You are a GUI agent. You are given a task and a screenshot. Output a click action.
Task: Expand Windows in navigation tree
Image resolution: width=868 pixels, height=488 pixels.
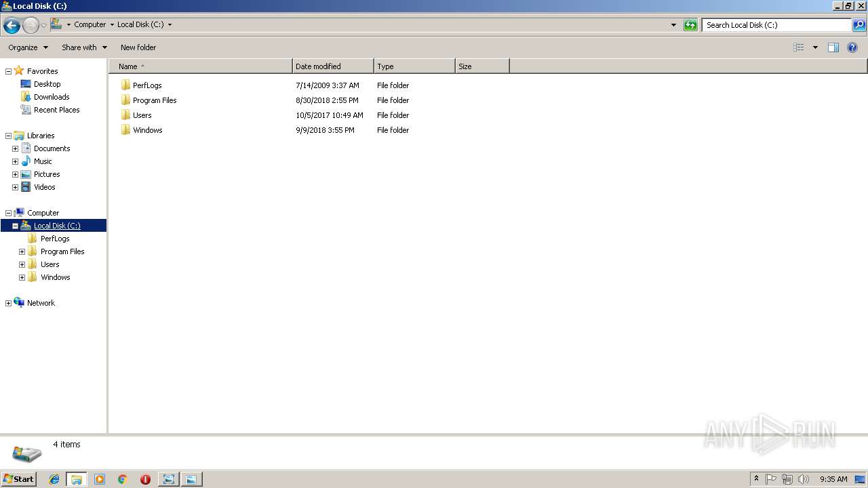click(22, 277)
